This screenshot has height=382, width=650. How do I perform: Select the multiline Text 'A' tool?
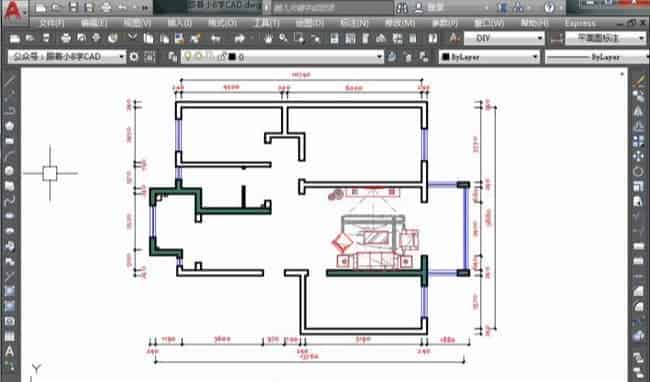[x=9, y=352]
